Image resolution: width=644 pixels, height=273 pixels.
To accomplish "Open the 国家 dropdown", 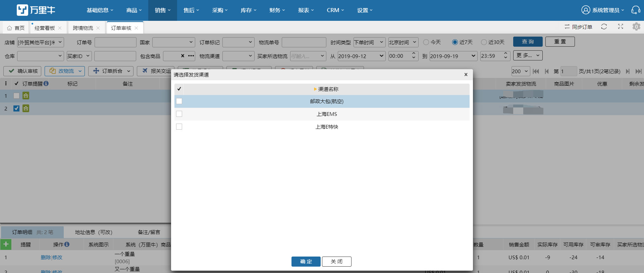I will 173,42.
